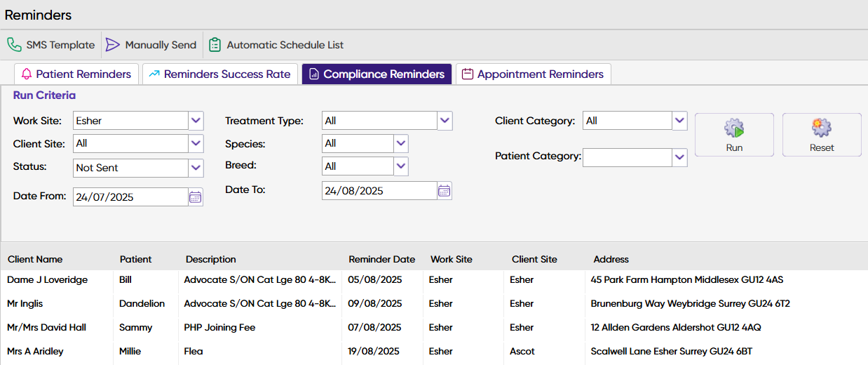This screenshot has height=365, width=868.
Task: Click the Date From input field
Action: (x=130, y=197)
